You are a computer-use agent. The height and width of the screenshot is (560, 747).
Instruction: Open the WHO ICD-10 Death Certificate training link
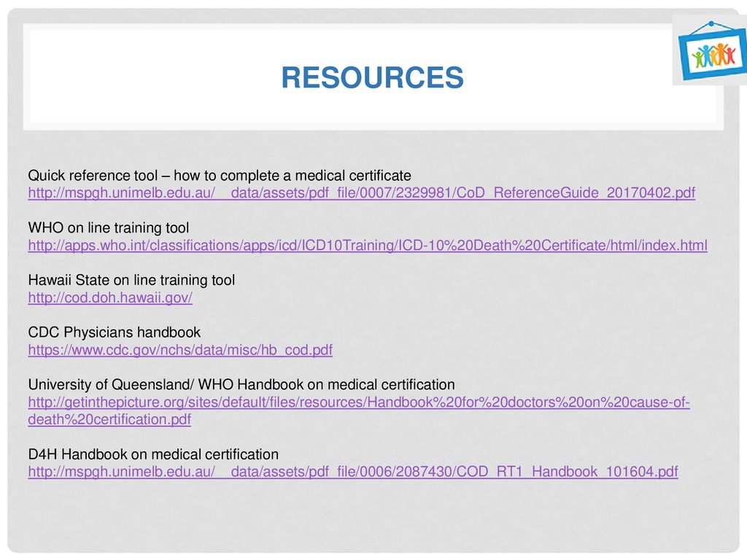click(x=368, y=245)
